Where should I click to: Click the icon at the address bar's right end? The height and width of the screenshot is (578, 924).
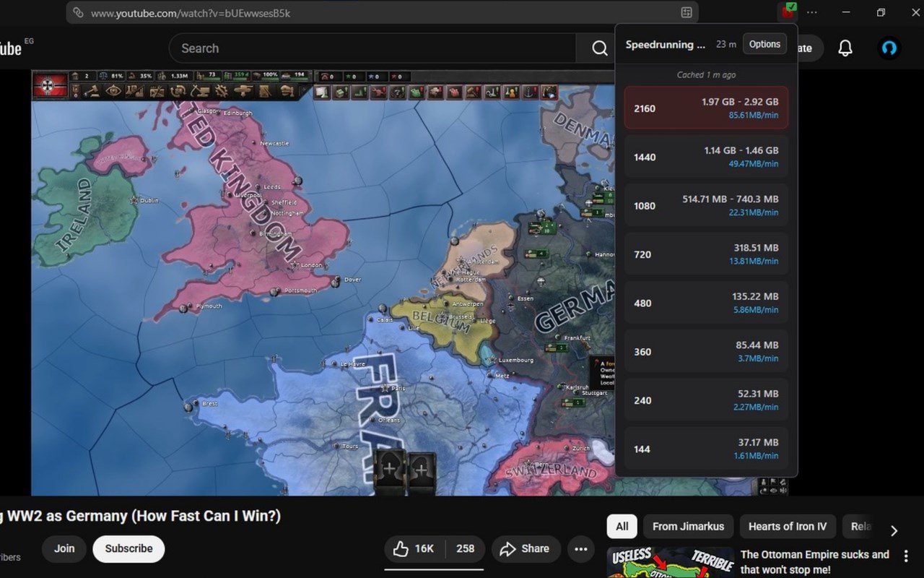[x=687, y=12]
